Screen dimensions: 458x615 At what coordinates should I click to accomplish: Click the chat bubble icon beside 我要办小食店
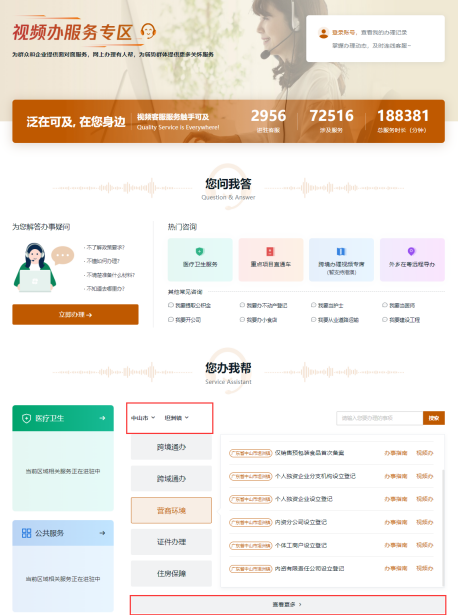[242, 320]
